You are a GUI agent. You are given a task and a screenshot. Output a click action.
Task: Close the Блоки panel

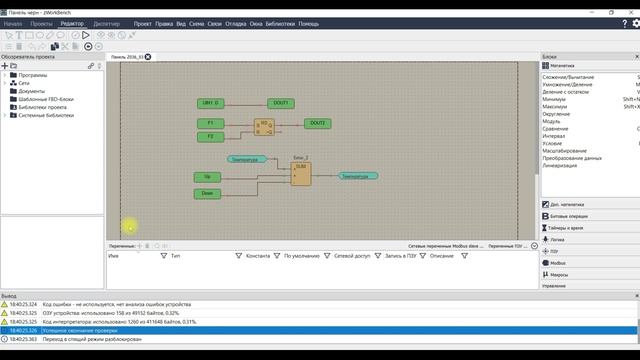(637, 56)
